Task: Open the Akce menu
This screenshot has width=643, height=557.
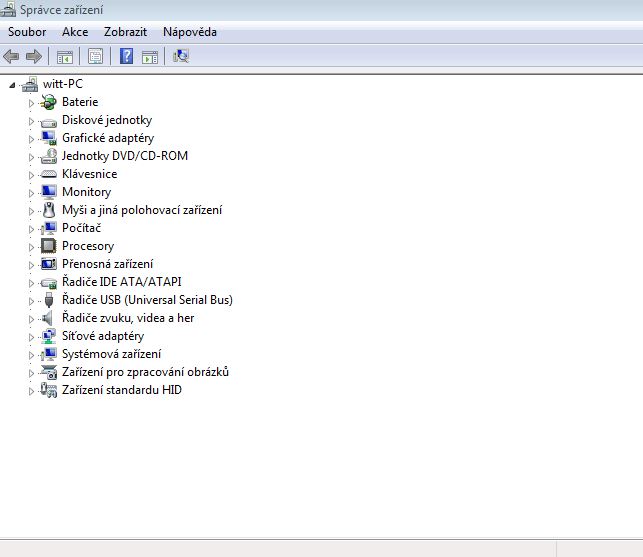Action: point(75,32)
